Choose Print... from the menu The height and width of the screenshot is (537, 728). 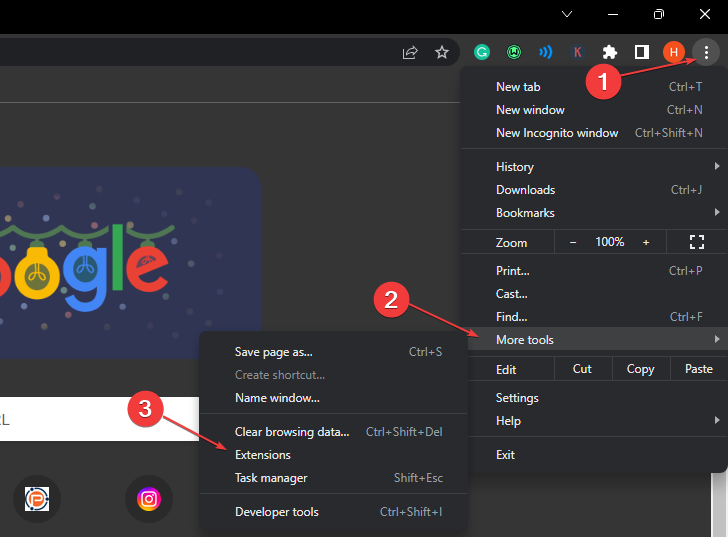[594, 271]
